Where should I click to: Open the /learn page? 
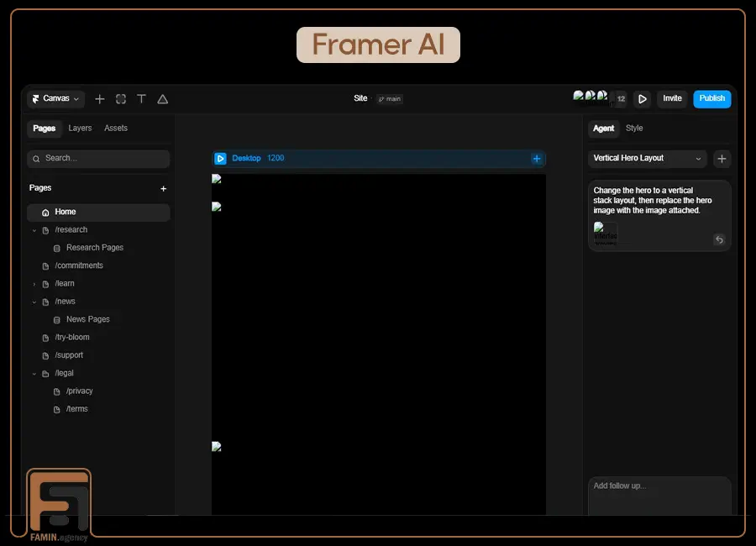[x=65, y=284]
